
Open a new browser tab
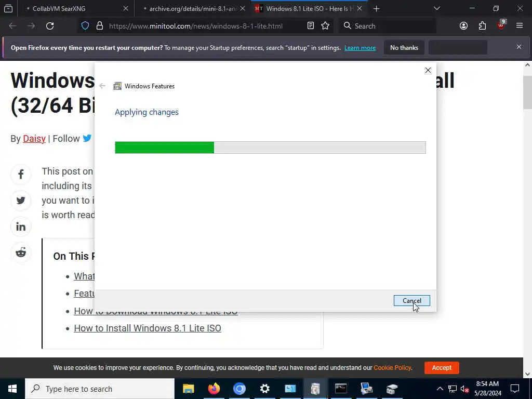point(376,8)
